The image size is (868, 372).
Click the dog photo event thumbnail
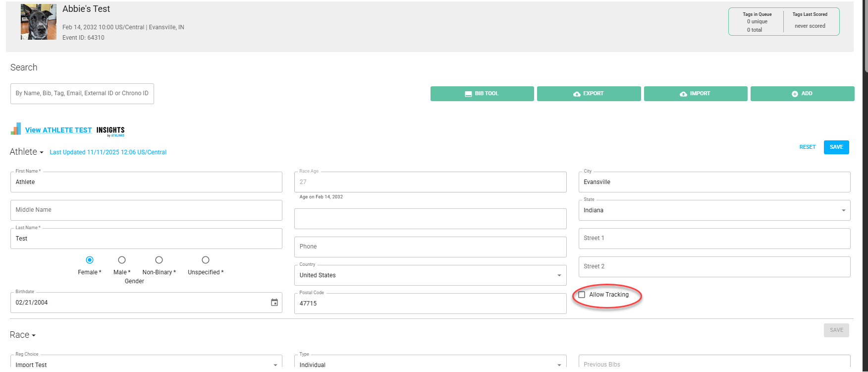[39, 22]
